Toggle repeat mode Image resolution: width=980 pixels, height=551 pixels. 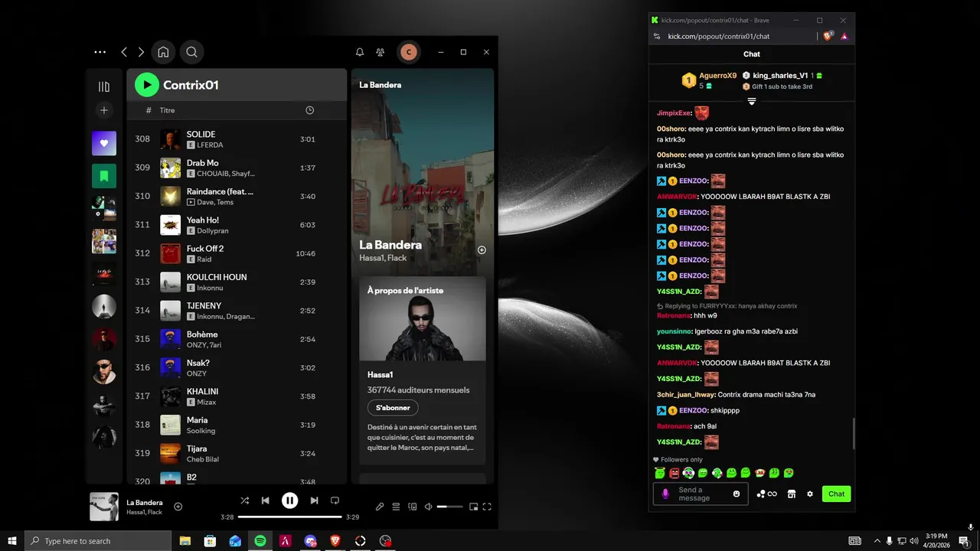point(335,500)
